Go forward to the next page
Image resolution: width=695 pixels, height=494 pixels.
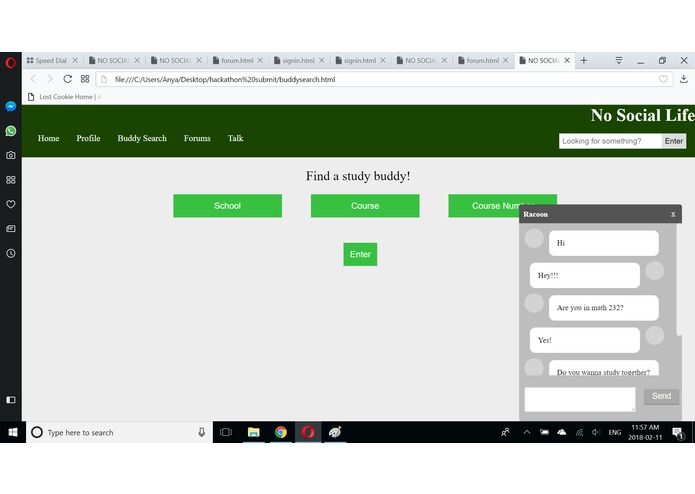[50, 79]
